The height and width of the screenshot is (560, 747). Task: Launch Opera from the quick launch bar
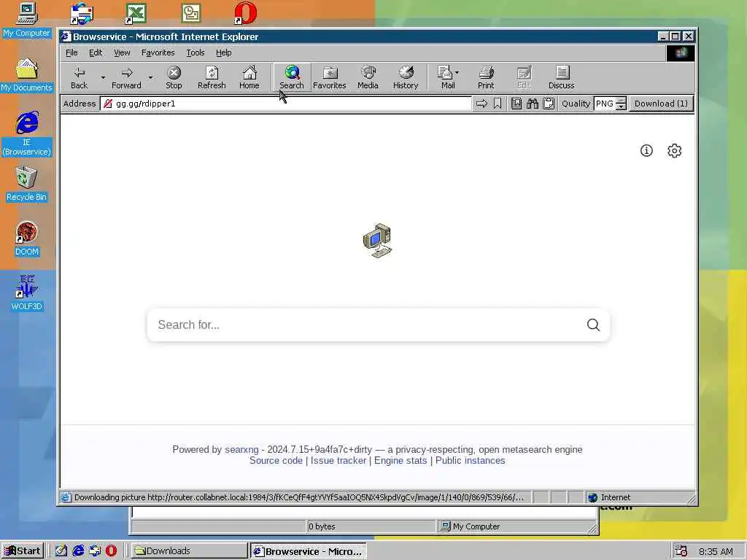point(111,551)
